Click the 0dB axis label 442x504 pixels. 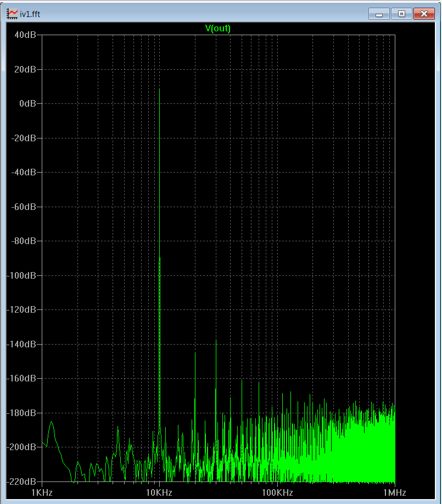pyautogui.click(x=27, y=103)
